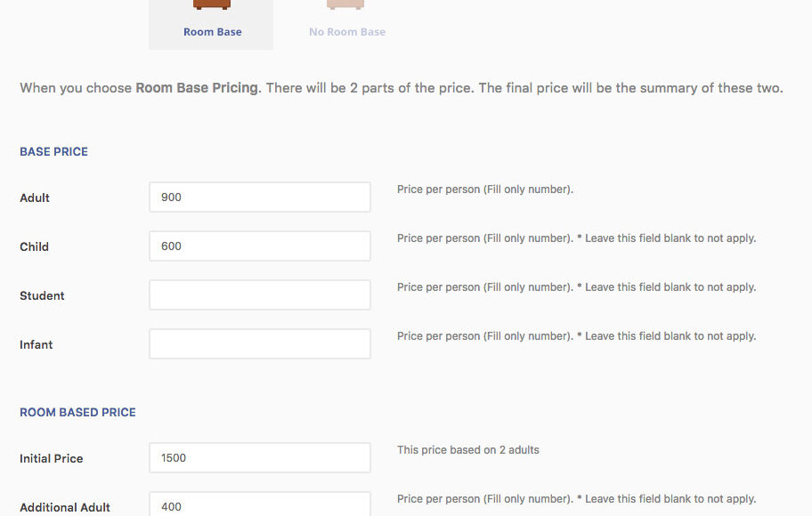Focus the Adult base price field

pos(259,198)
